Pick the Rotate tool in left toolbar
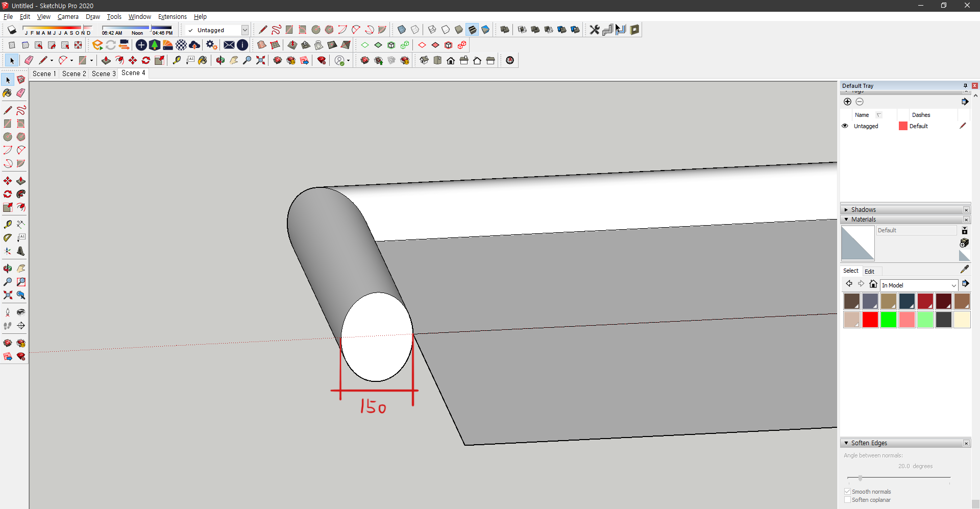The width and height of the screenshot is (980, 509). (x=8, y=194)
